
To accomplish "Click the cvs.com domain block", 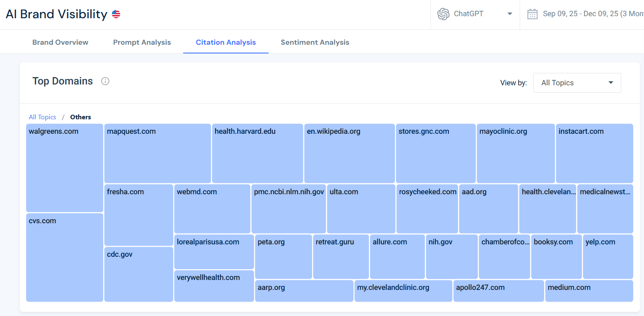I will click(64, 257).
